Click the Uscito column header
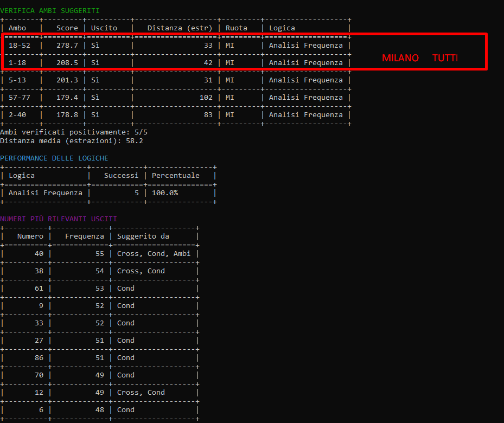504x423 pixels. click(x=104, y=28)
